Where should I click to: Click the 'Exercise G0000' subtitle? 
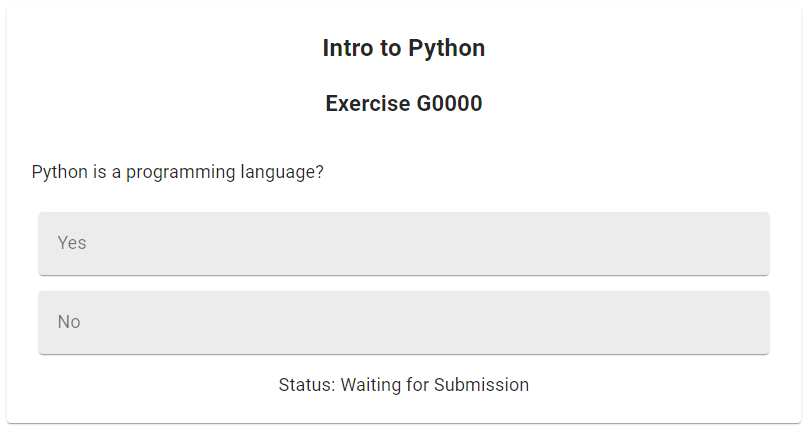click(x=403, y=104)
